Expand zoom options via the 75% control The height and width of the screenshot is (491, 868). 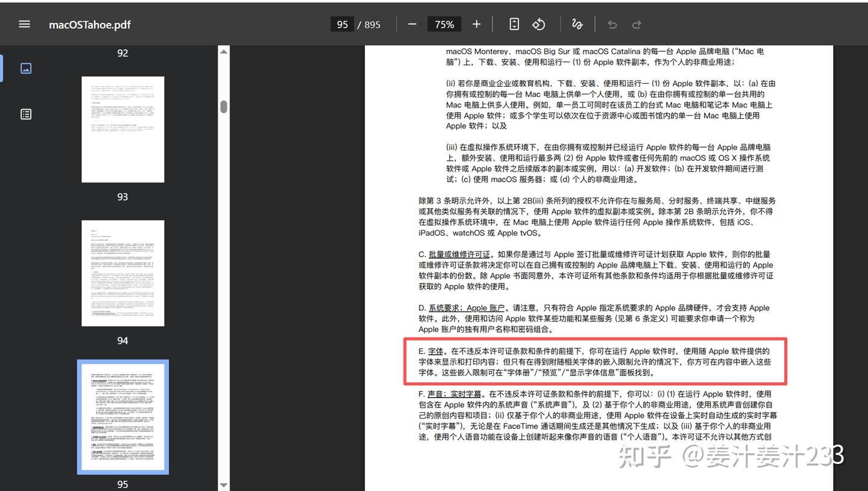point(444,24)
